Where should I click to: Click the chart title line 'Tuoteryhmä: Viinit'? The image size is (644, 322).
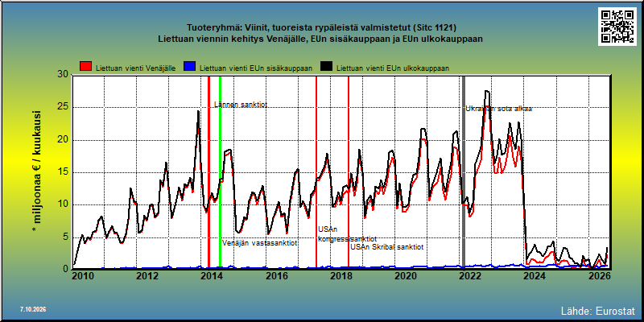[321, 28]
